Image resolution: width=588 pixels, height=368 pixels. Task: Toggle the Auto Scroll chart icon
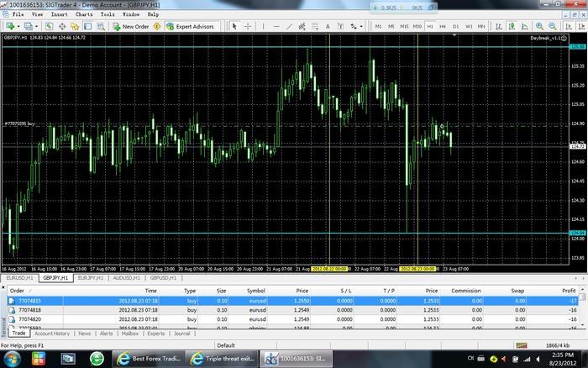pos(569,26)
